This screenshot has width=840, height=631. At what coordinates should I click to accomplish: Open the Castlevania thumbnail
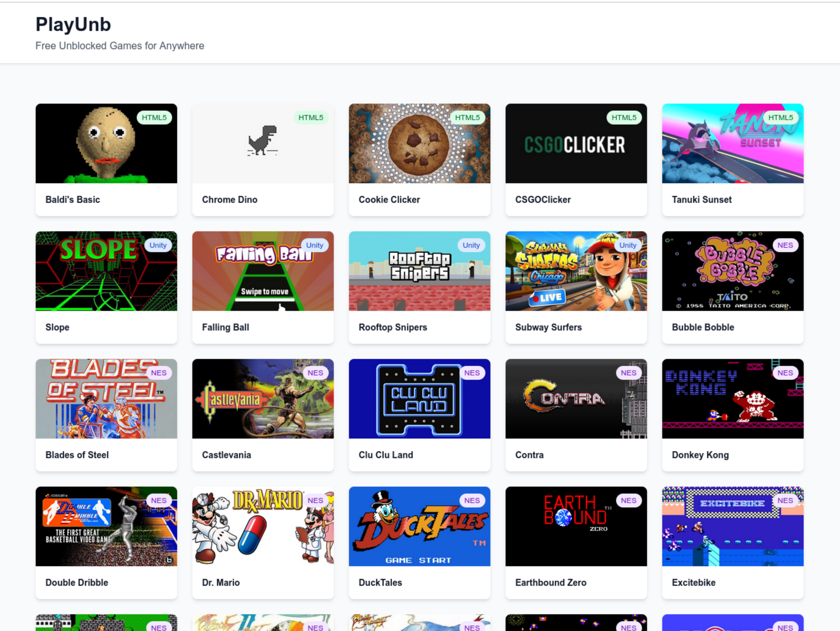[263, 398]
